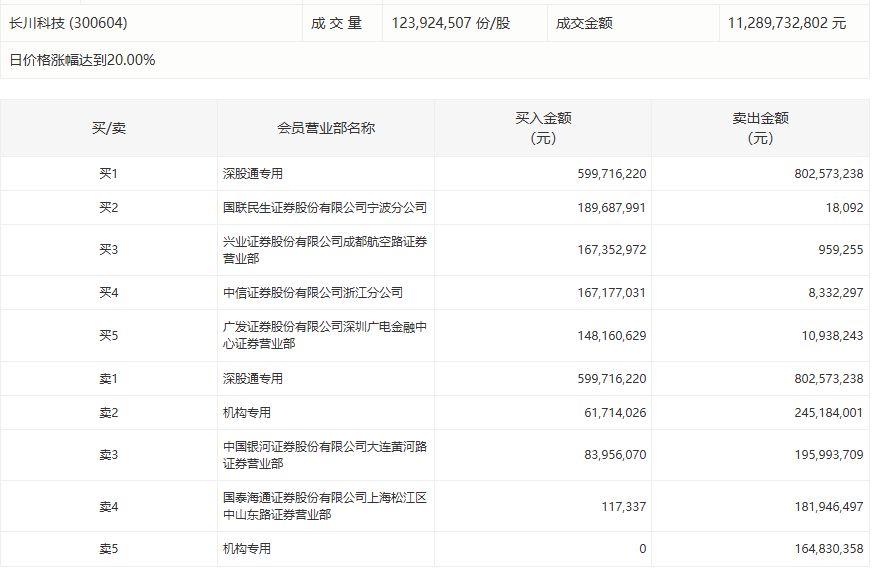Click the 日价格涨幅达到20.00% note
Image resolution: width=872 pixels, height=573 pixels.
(x=82, y=60)
